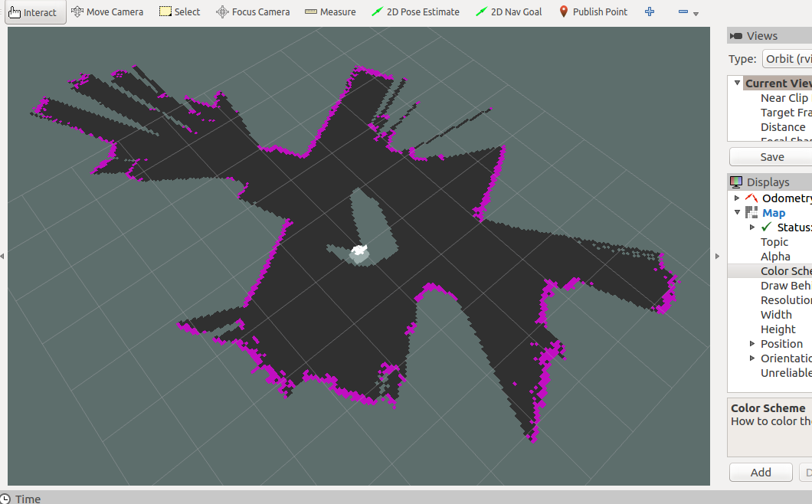Select the Draw Behind property row
Screen dimensions: 812x504
pyautogui.click(x=770, y=286)
